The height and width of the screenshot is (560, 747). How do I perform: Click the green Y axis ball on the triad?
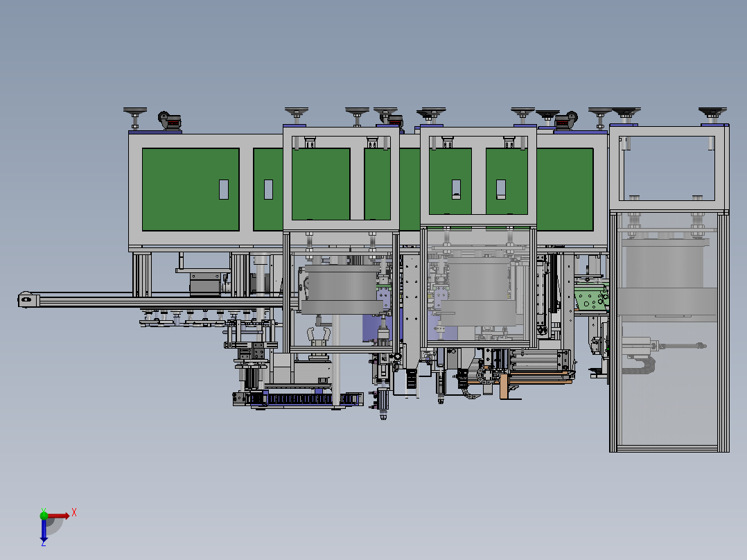44,515
